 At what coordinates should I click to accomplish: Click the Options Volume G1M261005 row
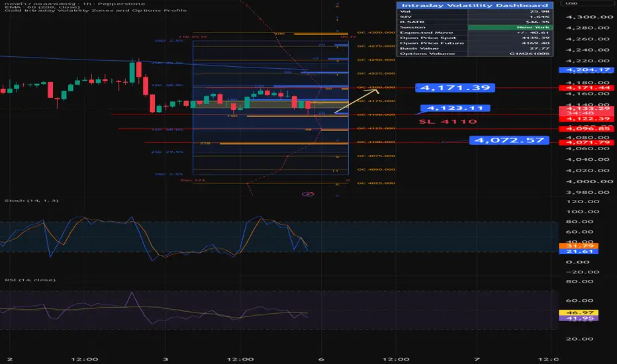pyautogui.click(x=475, y=54)
